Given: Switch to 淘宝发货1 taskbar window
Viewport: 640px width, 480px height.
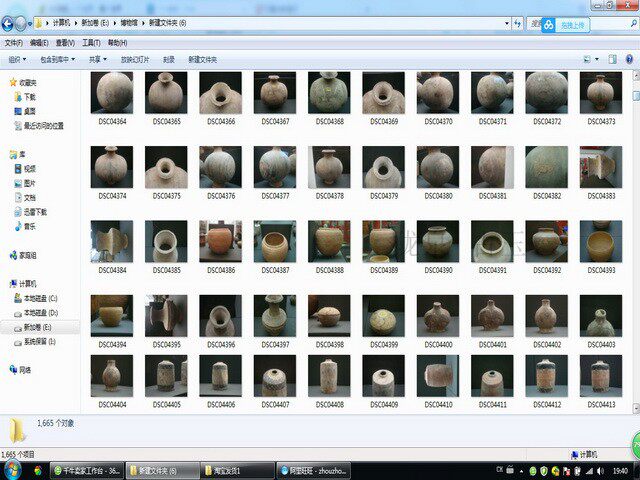Looking at the screenshot, I should 228,470.
